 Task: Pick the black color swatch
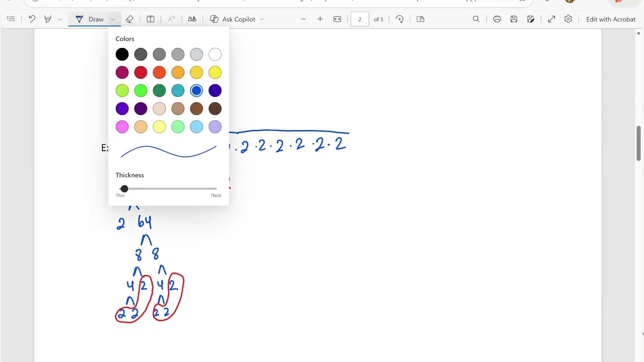[122, 54]
